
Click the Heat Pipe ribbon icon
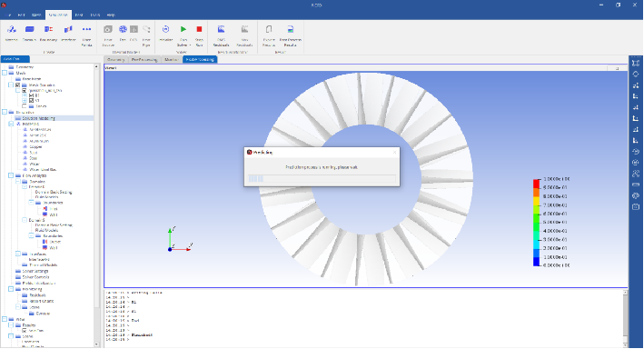[x=146, y=29]
